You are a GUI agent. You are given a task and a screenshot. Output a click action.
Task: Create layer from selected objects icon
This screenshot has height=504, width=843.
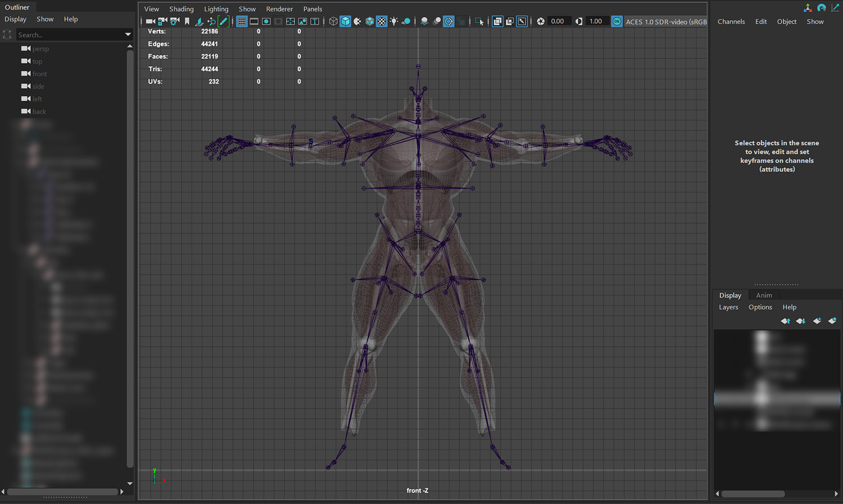[832, 321]
